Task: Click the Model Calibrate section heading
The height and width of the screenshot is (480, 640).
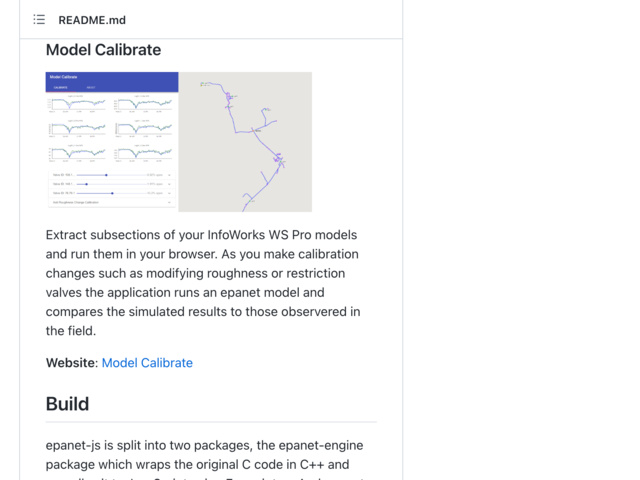Action: [x=103, y=49]
